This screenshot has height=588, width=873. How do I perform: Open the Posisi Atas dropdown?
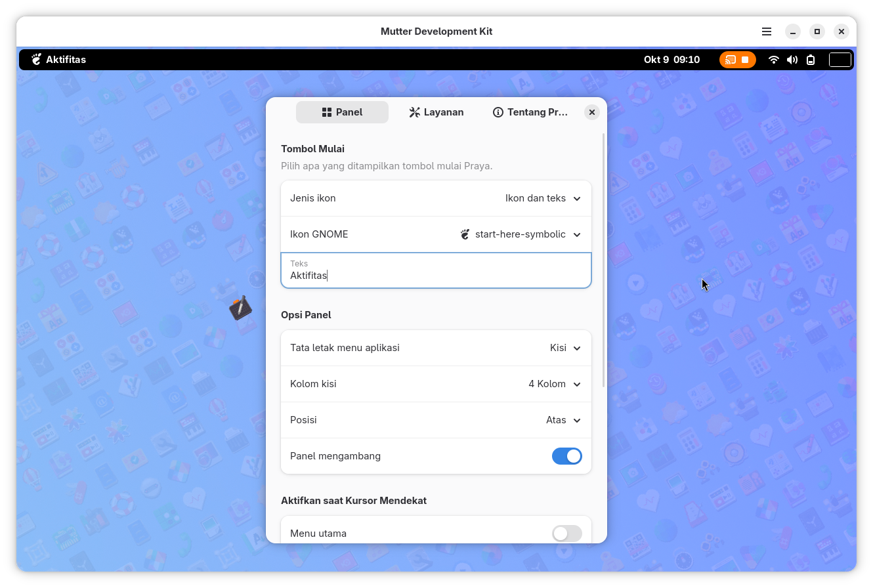pos(436,420)
